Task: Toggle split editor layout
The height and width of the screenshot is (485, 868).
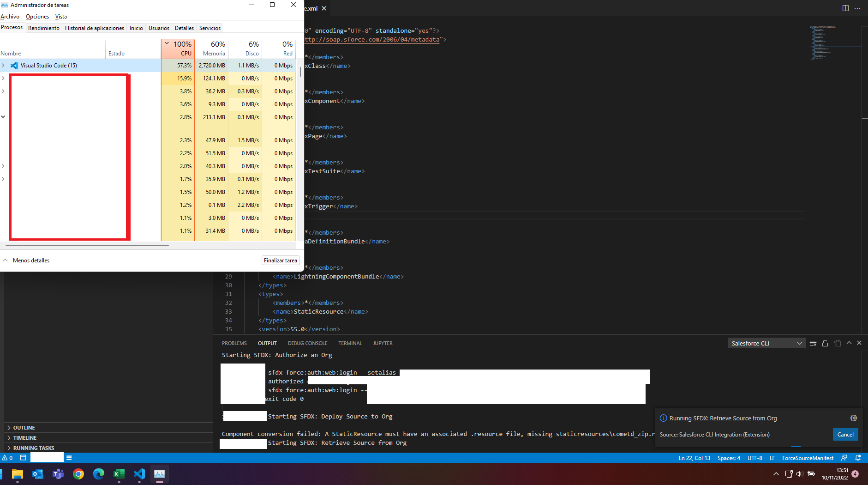Action: [x=845, y=8]
